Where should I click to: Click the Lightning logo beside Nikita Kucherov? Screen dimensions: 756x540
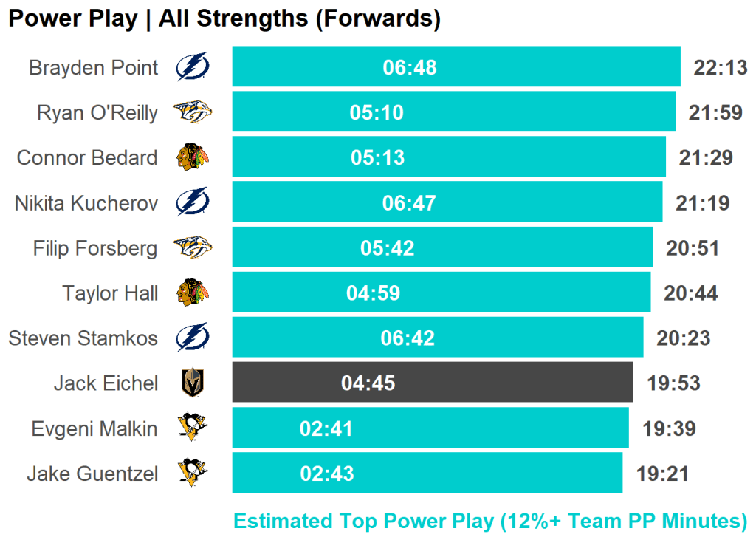[192, 202]
